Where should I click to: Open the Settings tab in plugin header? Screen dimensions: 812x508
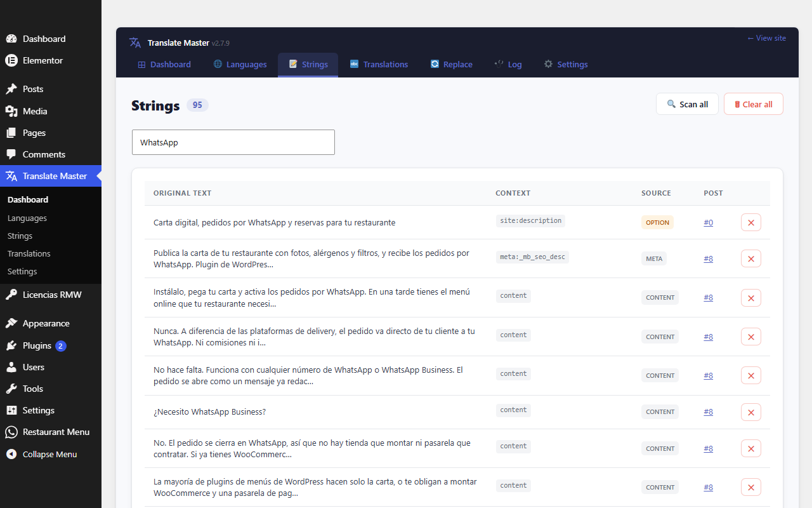566,64
